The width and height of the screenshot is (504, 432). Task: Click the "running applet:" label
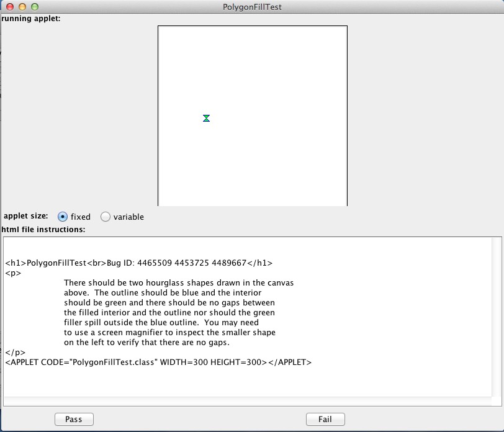pyautogui.click(x=31, y=18)
